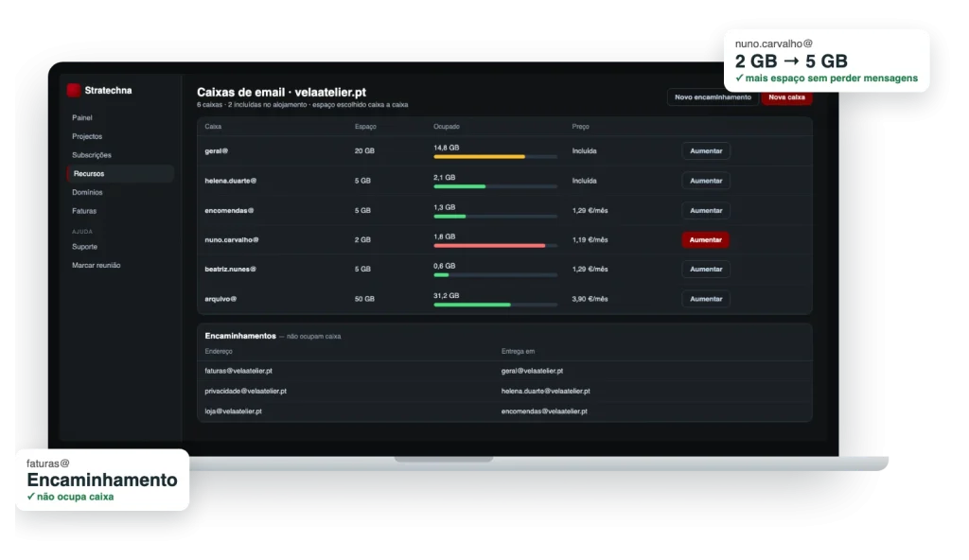
Task: Select the arquivo@ mailbox name
Action: (x=220, y=299)
